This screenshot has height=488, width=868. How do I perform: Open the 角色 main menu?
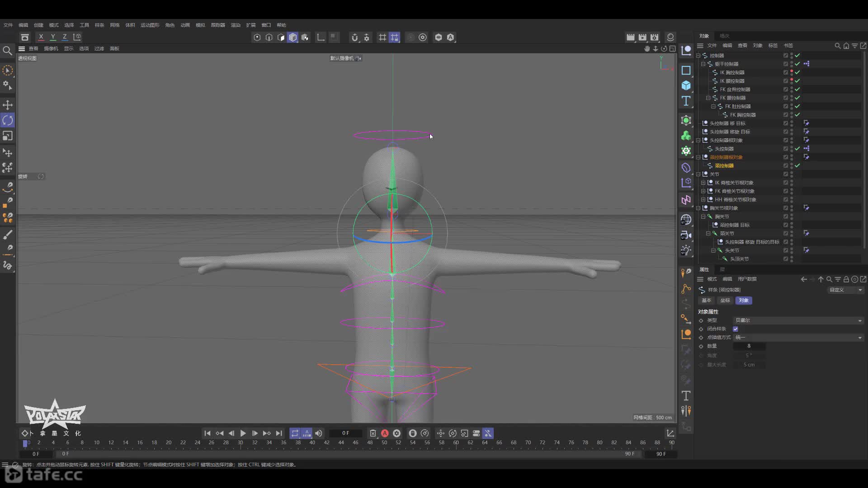click(170, 25)
